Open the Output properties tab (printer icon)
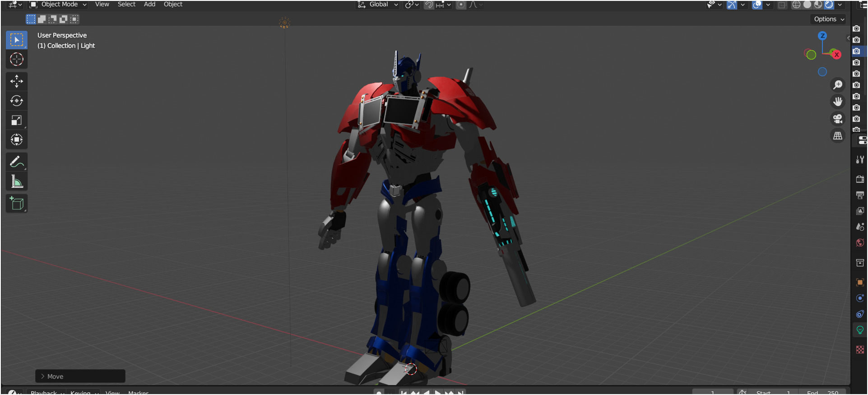868x395 pixels. coord(860,195)
